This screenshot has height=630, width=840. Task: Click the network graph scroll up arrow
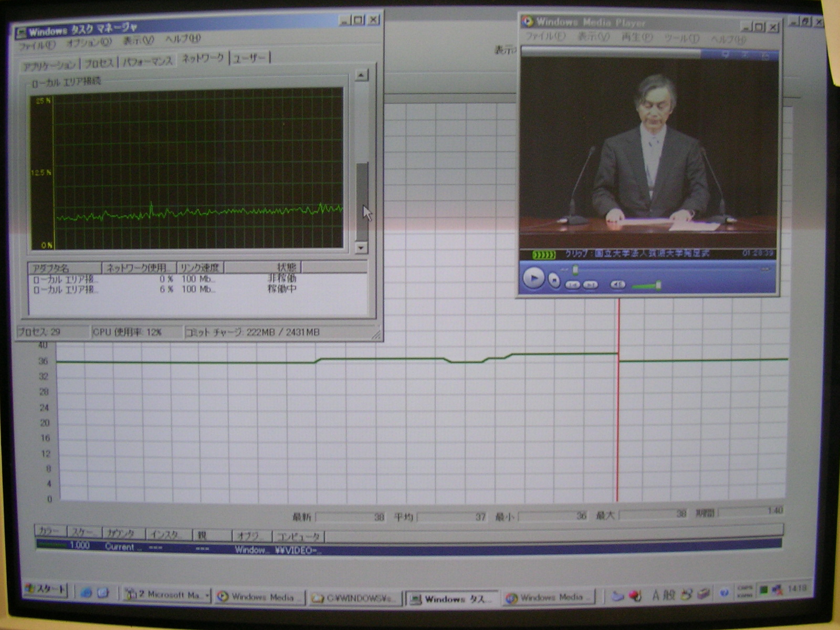[361, 75]
